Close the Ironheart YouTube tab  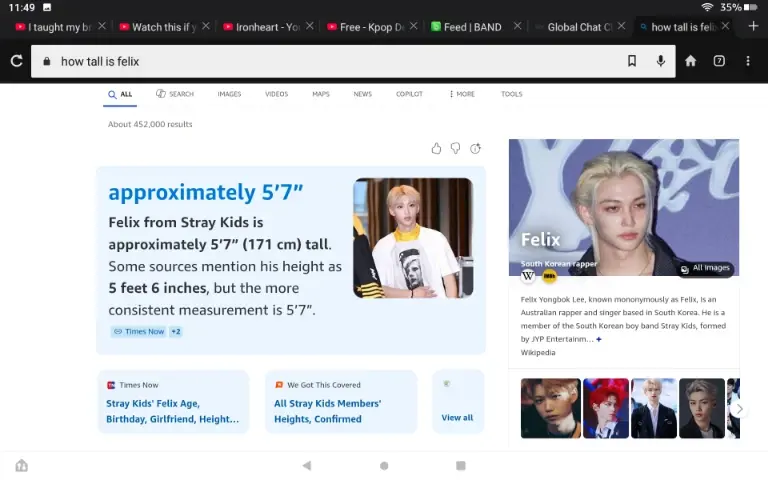point(310,26)
